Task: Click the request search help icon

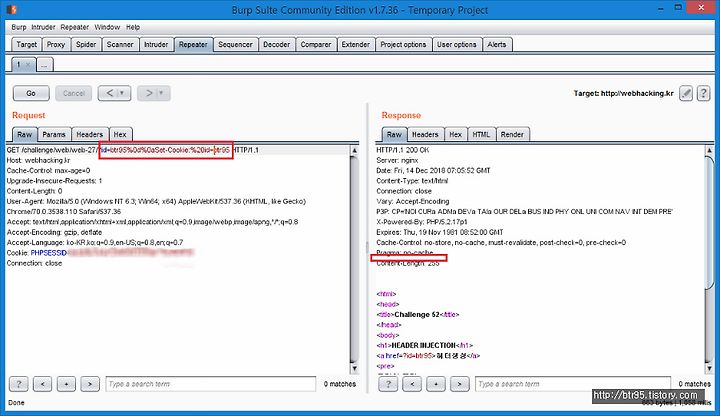Action: pos(19,383)
